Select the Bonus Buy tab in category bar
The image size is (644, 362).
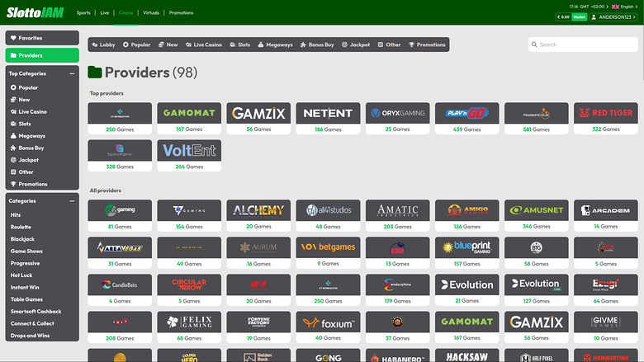coord(317,45)
